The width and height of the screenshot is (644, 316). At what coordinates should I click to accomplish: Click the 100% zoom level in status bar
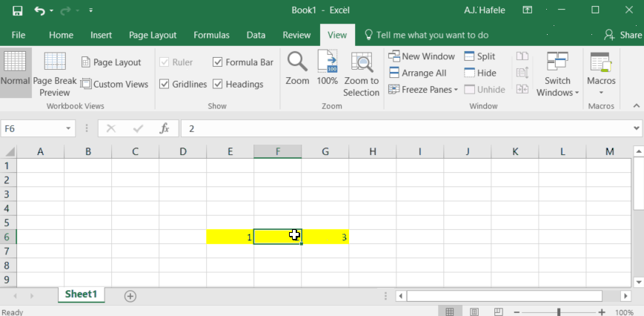[x=624, y=312]
